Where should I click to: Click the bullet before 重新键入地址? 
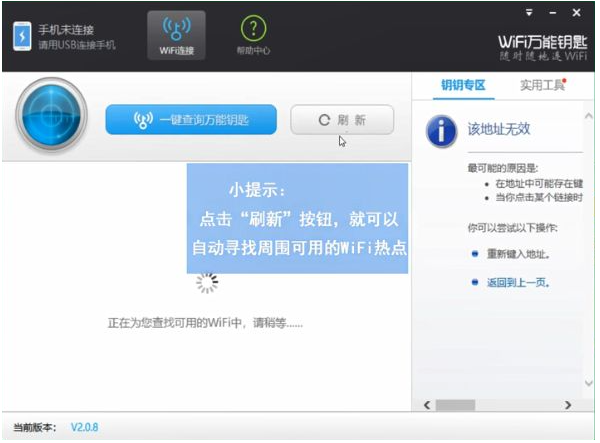474,253
